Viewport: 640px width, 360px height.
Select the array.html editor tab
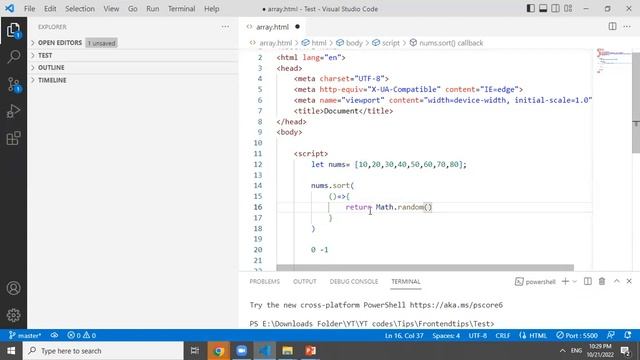click(x=272, y=27)
